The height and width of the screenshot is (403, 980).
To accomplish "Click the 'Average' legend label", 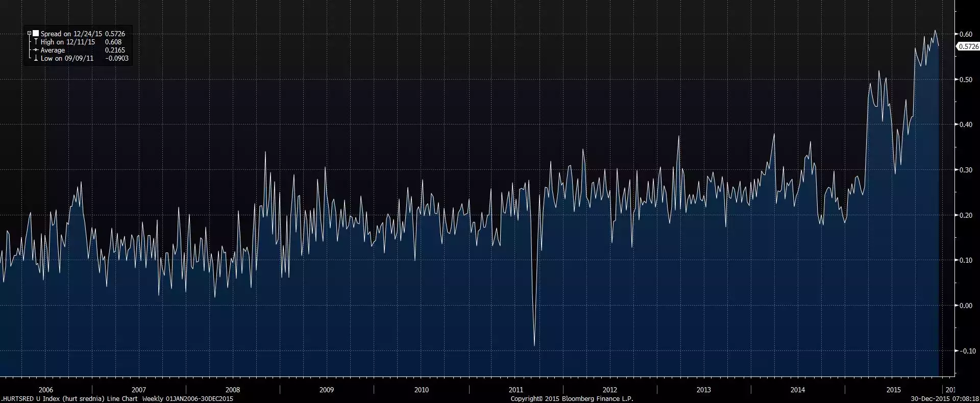I will (53, 50).
